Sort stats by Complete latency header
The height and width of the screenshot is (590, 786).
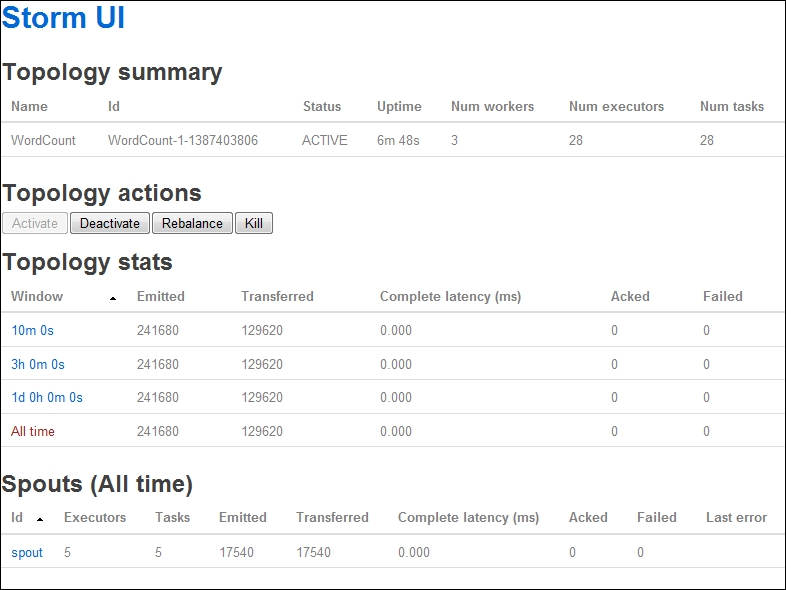pyautogui.click(x=451, y=296)
